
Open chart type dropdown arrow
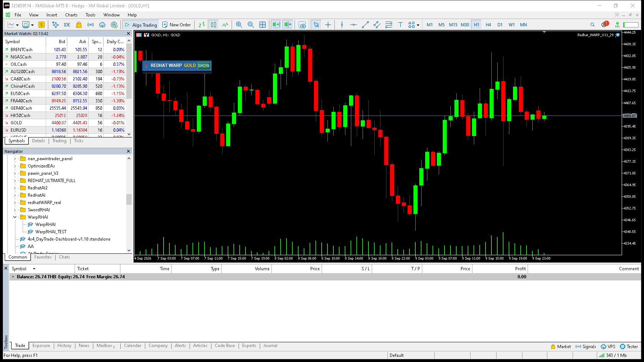[x=17, y=25]
